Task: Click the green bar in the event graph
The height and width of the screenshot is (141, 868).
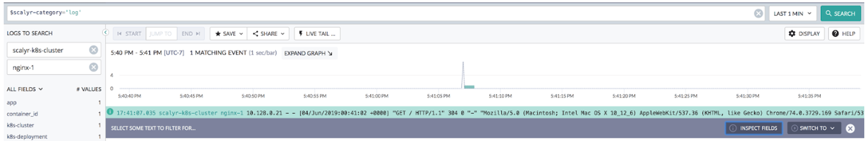Action: [469, 87]
